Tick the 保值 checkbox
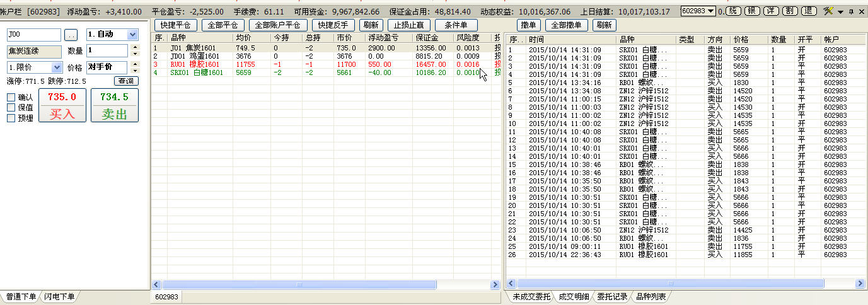Viewport: 868px width, 305px height. [11, 107]
